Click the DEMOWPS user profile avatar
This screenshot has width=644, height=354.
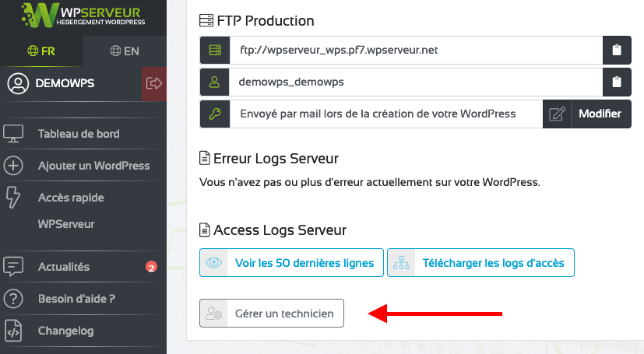coord(18,84)
